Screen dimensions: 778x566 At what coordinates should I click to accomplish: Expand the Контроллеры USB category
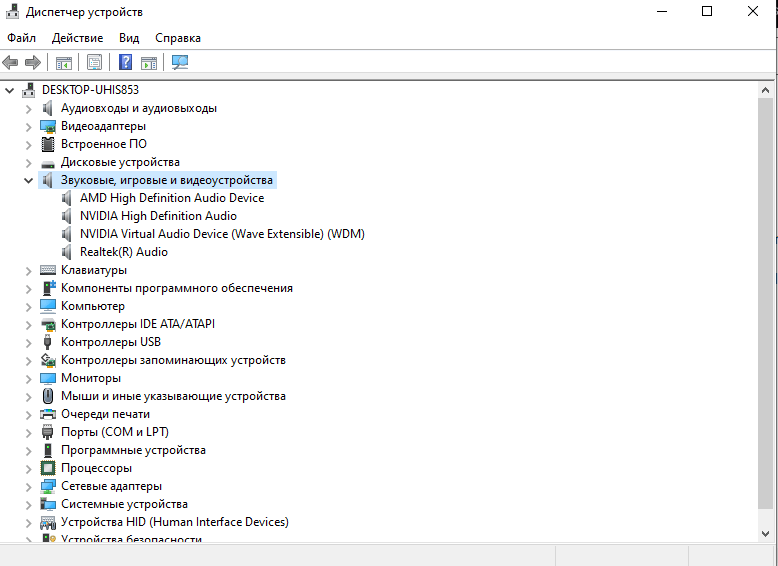point(28,343)
